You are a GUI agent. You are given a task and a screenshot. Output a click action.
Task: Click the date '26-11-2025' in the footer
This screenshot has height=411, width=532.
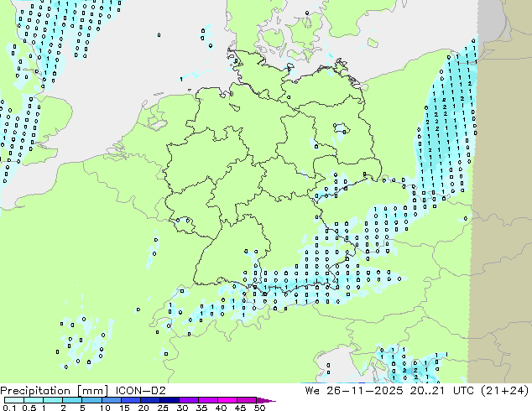click(x=365, y=391)
